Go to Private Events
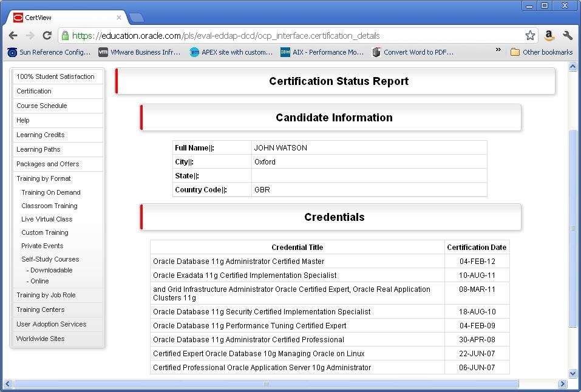Image resolution: width=581 pixels, height=392 pixels. click(x=42, y=246)
